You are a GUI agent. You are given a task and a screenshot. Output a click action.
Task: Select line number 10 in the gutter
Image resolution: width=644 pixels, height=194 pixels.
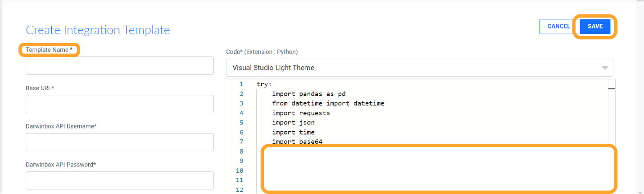point(239,171)
